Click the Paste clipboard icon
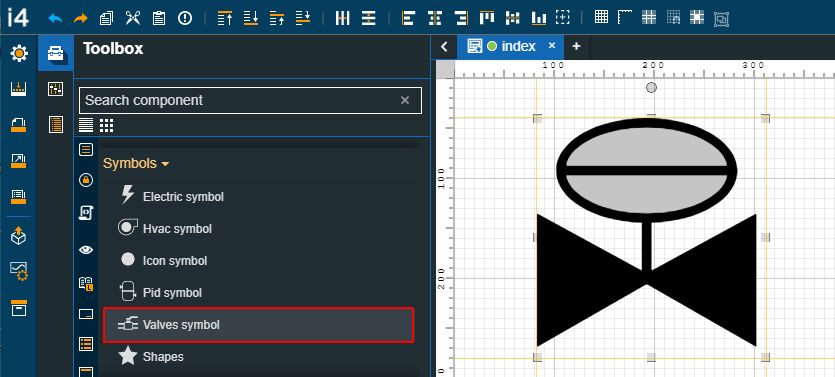The height and width of the screenshot is (377, 835). click(159, 18)
